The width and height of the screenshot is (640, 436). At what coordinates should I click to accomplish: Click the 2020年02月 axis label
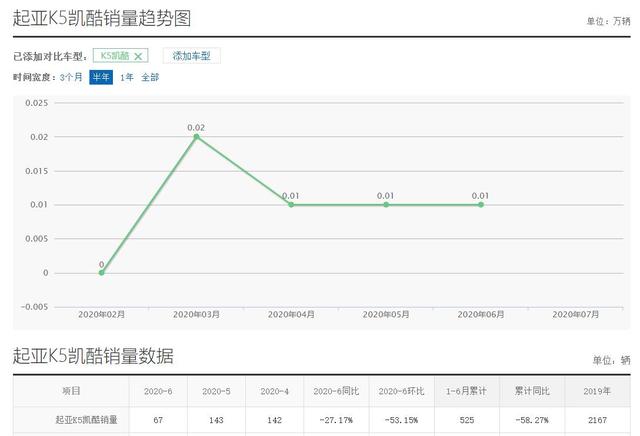click(x=102, y=314)
